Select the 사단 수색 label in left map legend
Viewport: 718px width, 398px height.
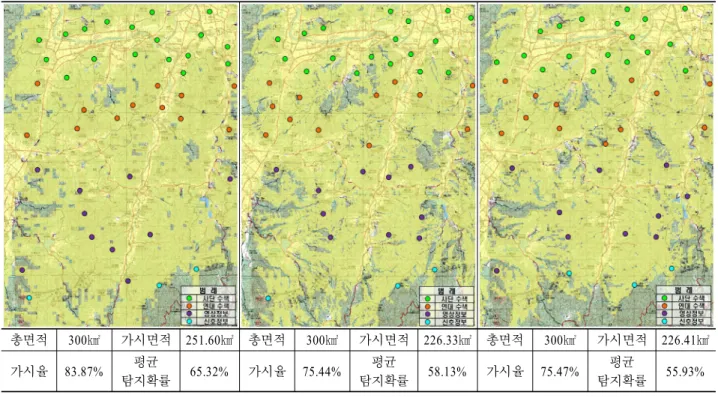click(216, 298)
